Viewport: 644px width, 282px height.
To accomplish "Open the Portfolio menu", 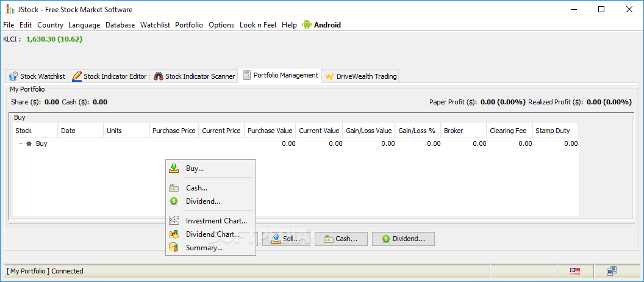I will [189, 25].
